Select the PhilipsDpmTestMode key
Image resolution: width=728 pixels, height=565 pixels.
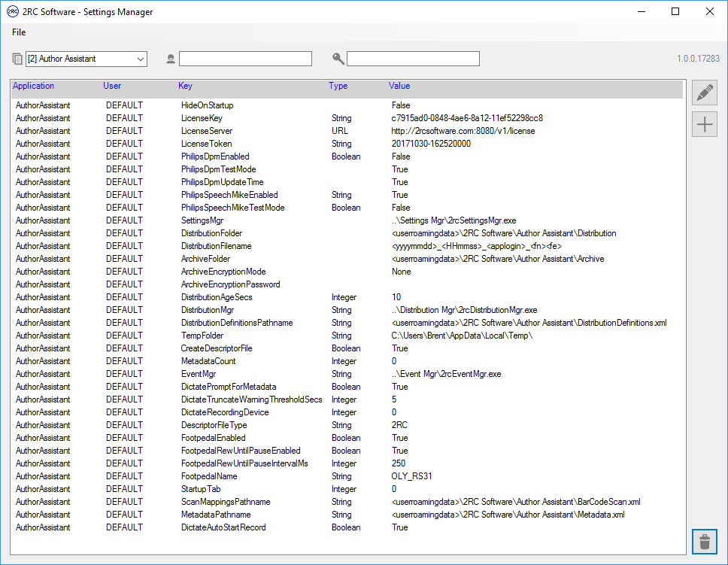[x=218, y=169]
